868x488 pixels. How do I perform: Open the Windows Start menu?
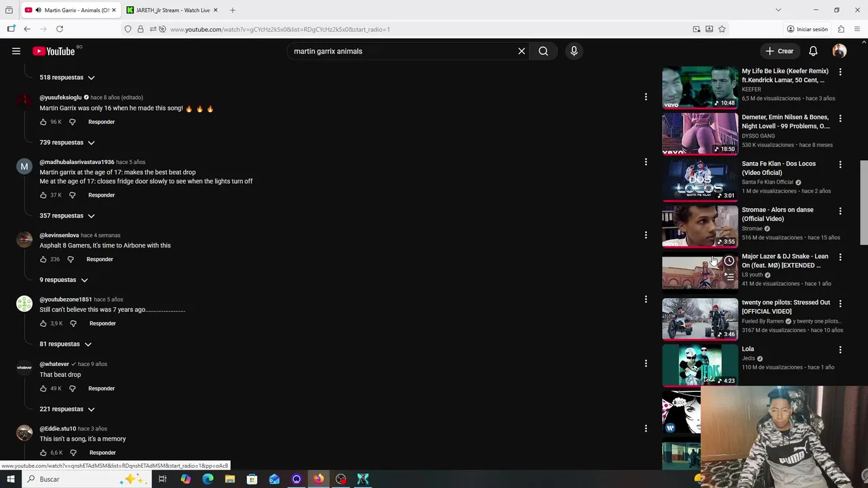pyautogui.click(x=10, y=479)
